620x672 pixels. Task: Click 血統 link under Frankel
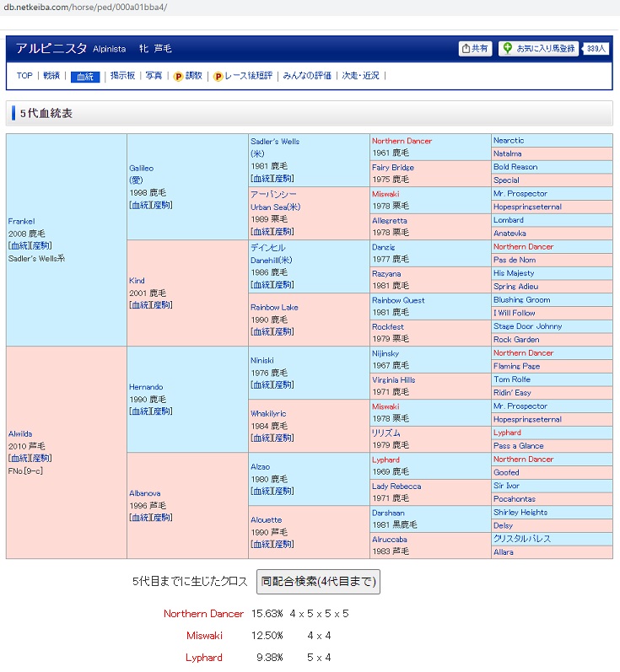pos(19,246)
